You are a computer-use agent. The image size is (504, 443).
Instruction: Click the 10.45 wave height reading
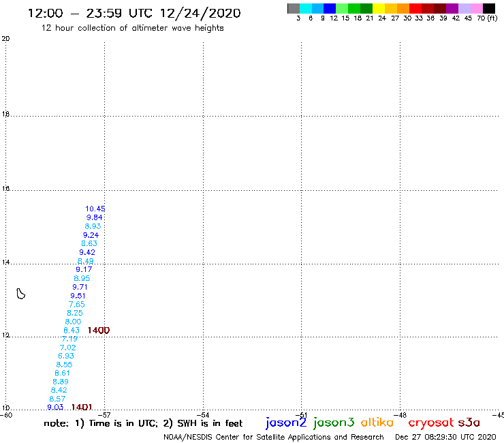point(95,209)
